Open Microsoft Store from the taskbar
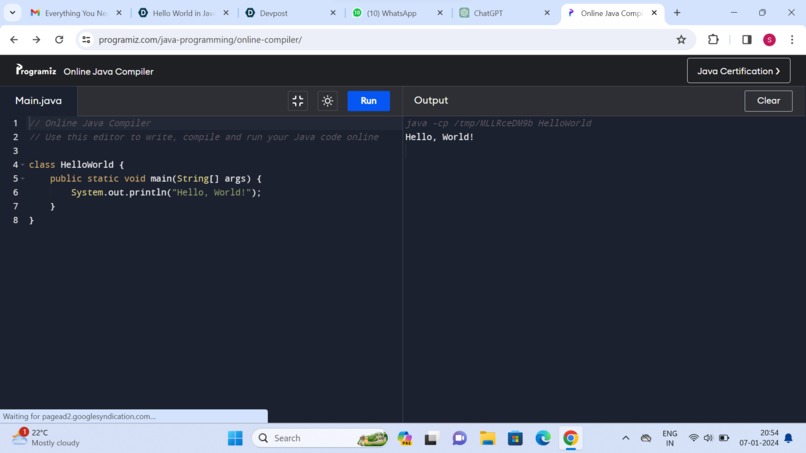This screenshot has width=806, height=453. click(515, 438)
